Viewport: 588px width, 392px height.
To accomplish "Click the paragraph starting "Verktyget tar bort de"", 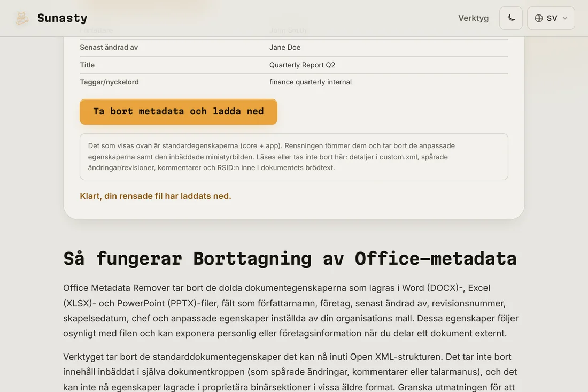I will 291,372.
